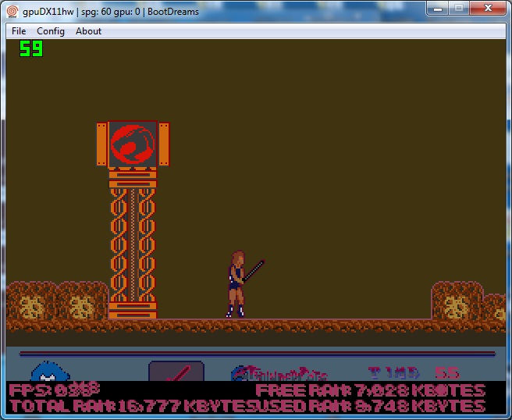
Task: Click the FREE RAM readout text
Action: [370, 390]
